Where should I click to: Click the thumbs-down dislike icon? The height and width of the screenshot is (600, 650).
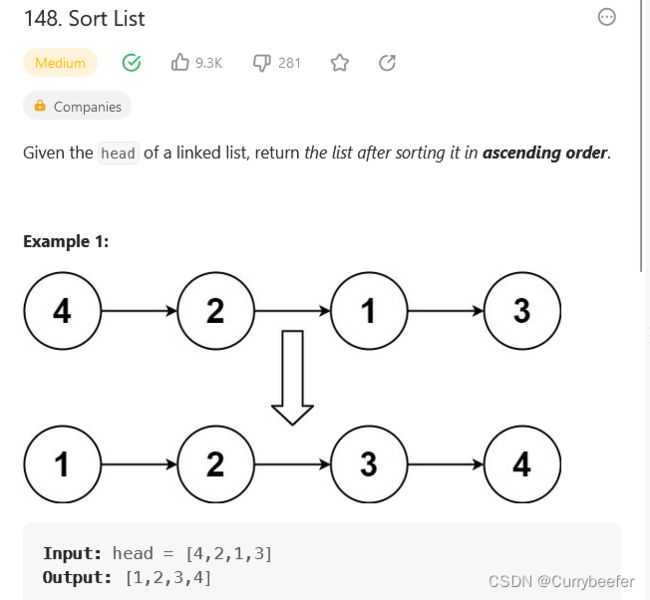(262, 63)
